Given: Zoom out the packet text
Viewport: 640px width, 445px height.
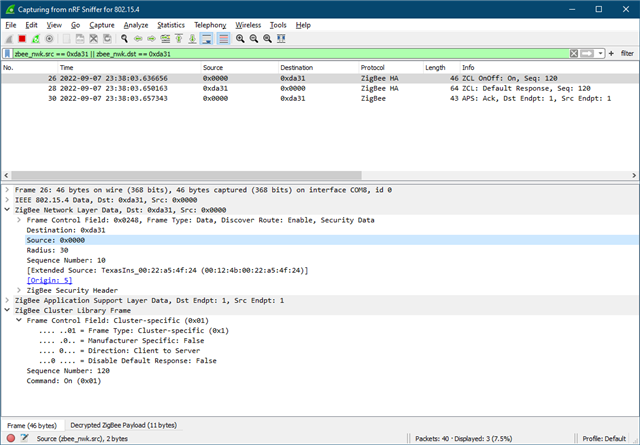Looking at the screenshot, I should point(253,39).
